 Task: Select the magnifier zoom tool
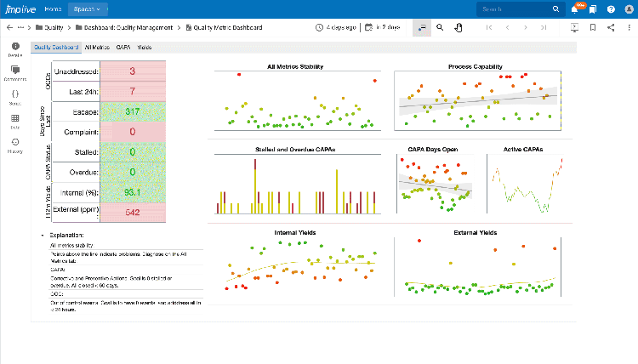coord(440,27)
